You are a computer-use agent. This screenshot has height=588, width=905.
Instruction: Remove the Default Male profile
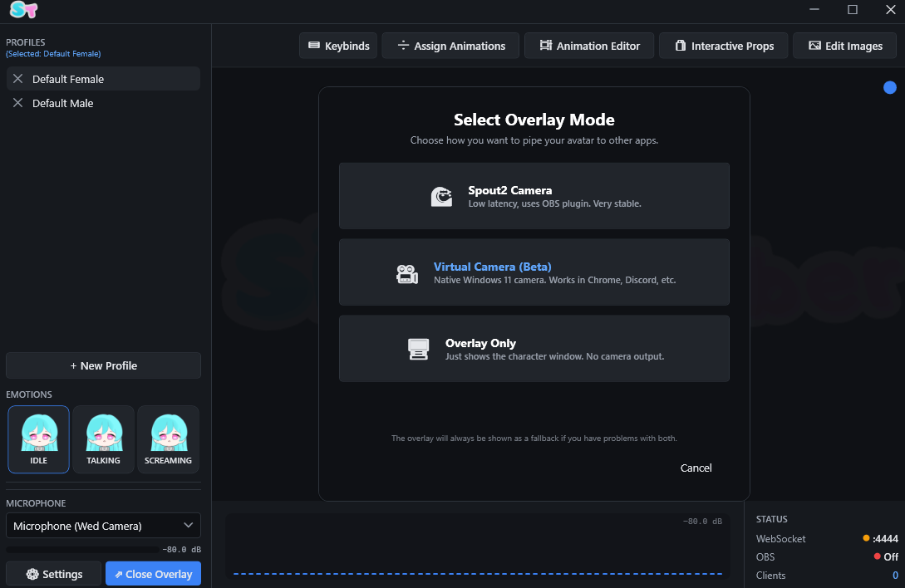(18, 103)
